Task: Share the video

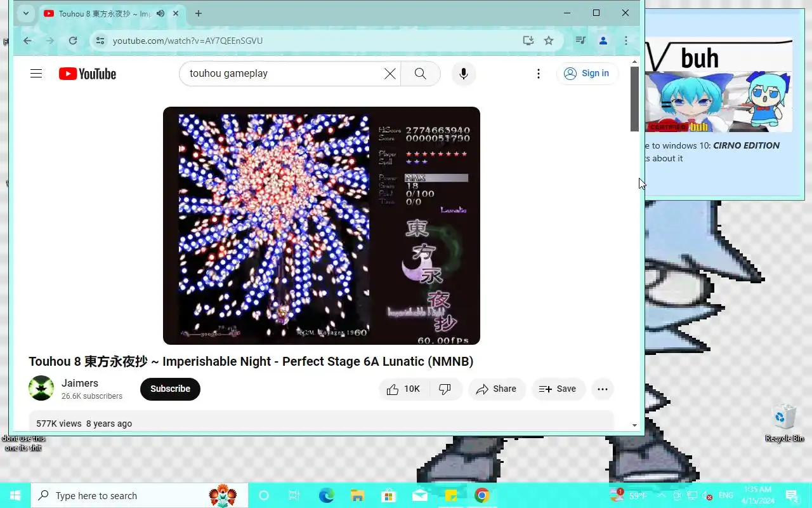Action: pyautogui.click(x=497, y=389)
